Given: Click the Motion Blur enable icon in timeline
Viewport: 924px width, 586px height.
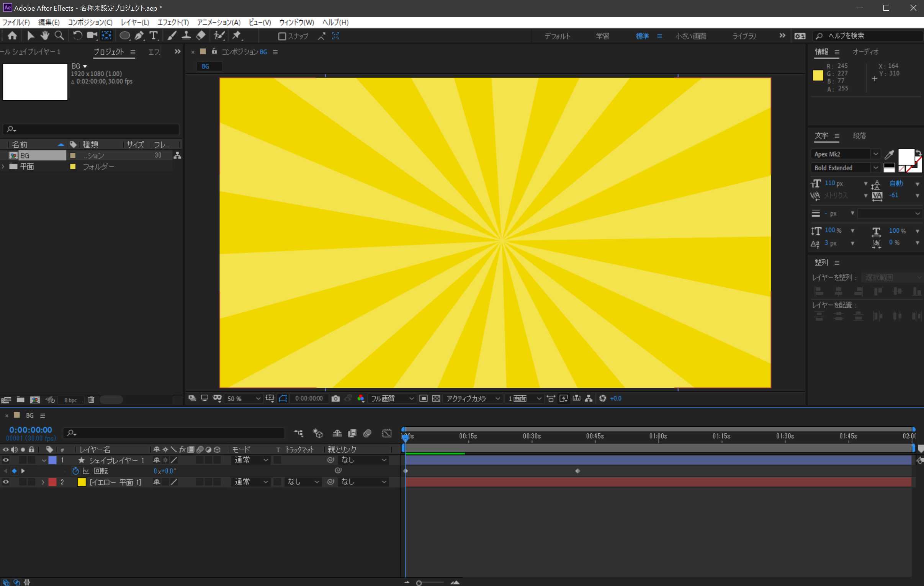Looking at the screenshot, I should [367, 433].
